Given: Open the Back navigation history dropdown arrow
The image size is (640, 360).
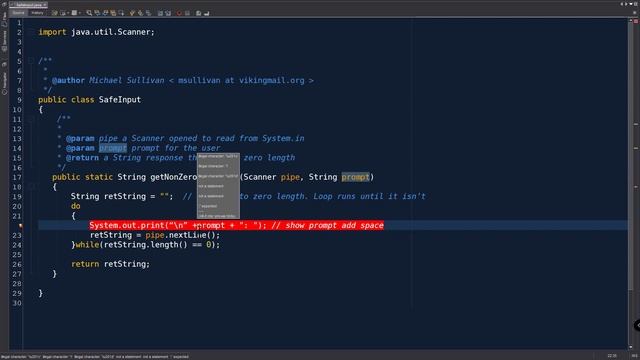Looking at the screenshot, I should tap(68, 13).
